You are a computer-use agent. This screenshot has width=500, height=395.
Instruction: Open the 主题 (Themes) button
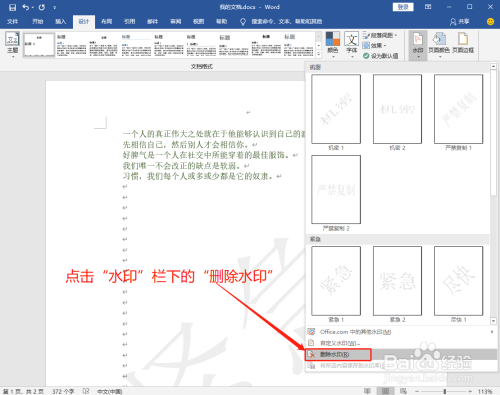coord(12,45)
